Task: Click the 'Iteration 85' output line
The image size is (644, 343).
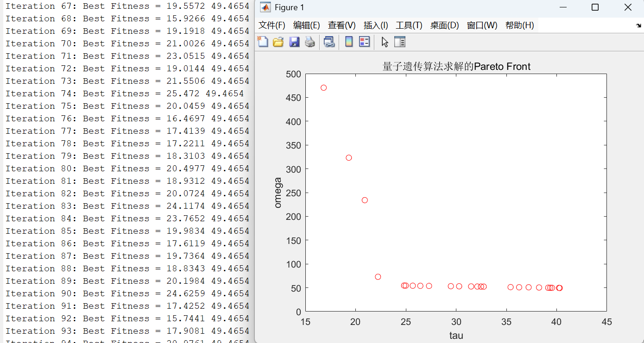Action: 127,231
